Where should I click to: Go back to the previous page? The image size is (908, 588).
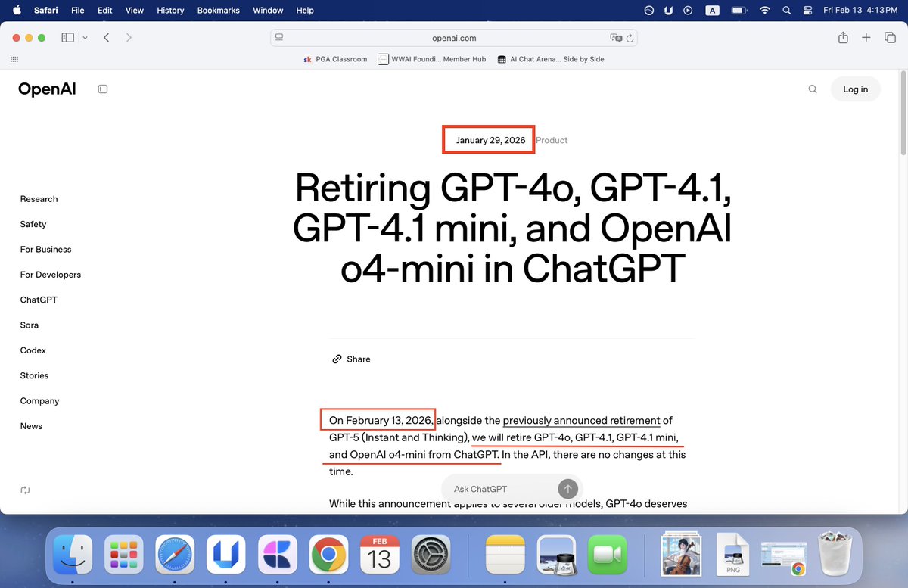click(106, 37)
